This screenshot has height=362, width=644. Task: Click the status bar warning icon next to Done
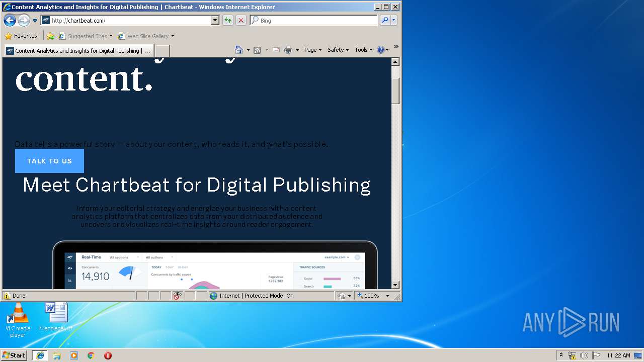click(7, 296)
